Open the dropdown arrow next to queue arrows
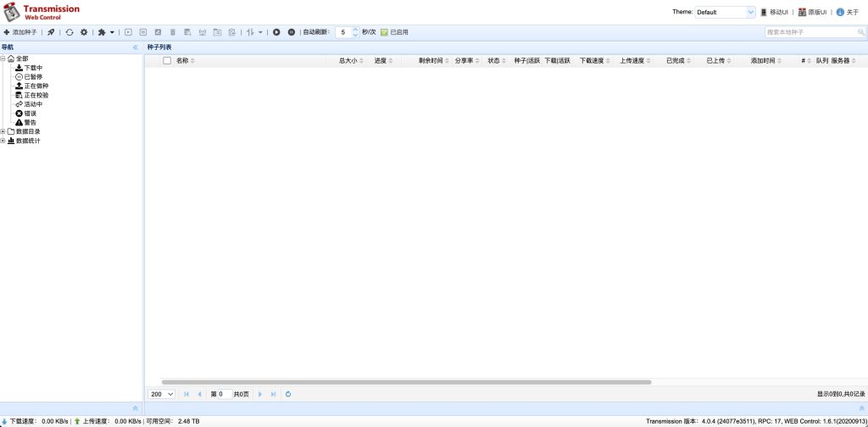Screen dimensions: 868x427 pyautogui.click(x=261, y=33)
